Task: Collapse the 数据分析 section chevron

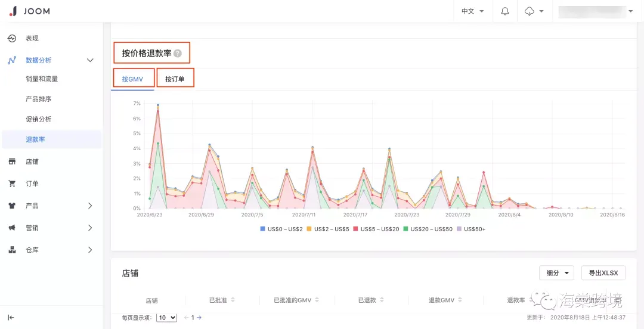Action: pyautogui.click(x=91, y=60)
